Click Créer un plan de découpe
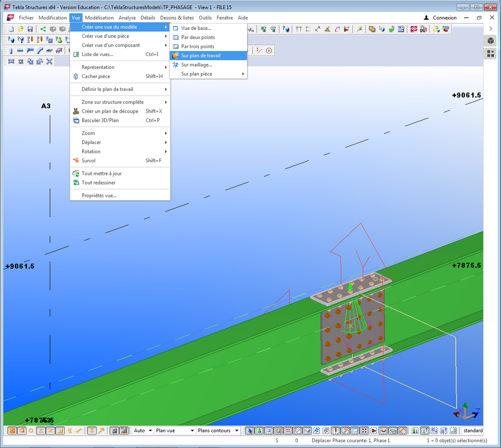Screen dimensions: 501x448 coord(120,111)
